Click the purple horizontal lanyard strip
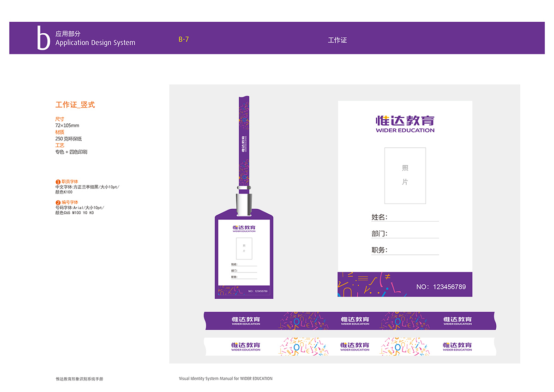The height and width of the screenshot is (392, 554). pyautogui.click(x=349, y=320)
